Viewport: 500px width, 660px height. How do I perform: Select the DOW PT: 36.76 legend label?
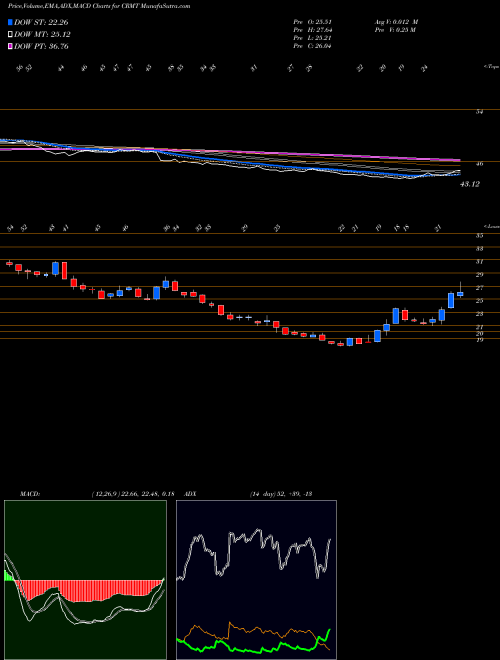pyautogui.click(x=42, y=46)
